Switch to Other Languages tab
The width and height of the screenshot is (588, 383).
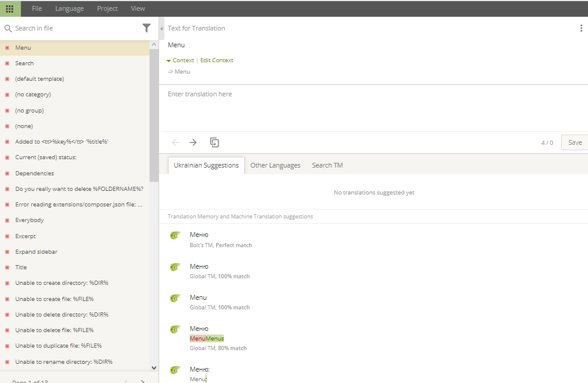pyautogui.click(x=275, y=165)
